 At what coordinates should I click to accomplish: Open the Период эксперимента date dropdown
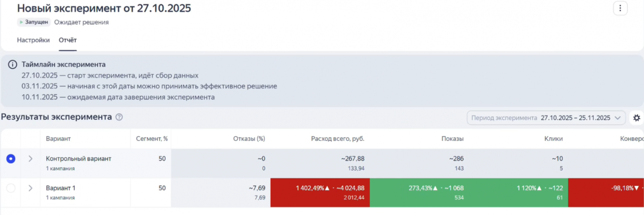coord(546,118)
